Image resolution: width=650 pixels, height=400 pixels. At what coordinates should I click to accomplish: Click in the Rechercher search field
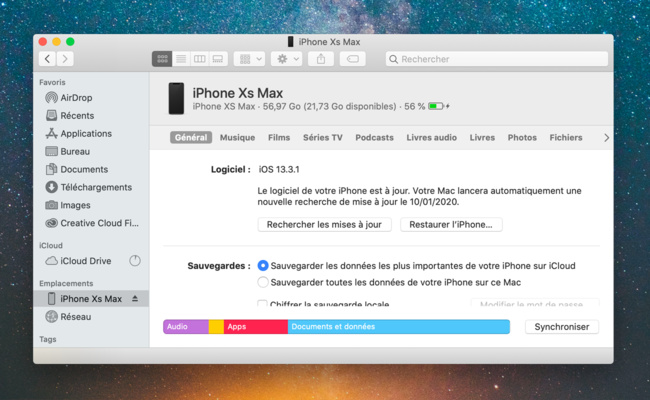pyautogui.click(x=497, y=59)
